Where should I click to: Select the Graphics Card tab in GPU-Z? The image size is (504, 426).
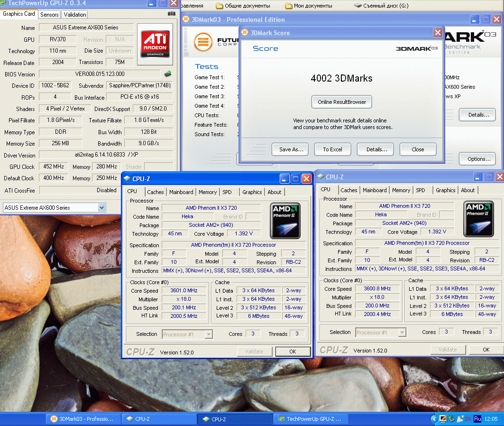click(19, 14)
